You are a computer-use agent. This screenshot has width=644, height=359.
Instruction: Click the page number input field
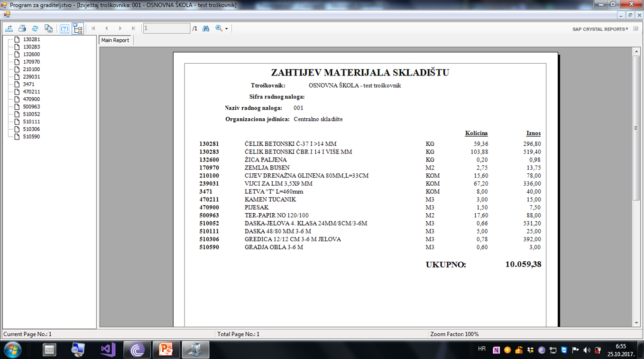[166, 28]
